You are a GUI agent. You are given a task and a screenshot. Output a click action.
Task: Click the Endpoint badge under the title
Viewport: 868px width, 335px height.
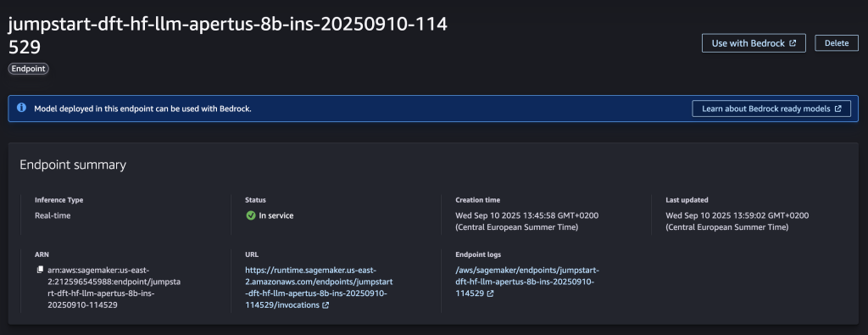[x=28, y=70]
